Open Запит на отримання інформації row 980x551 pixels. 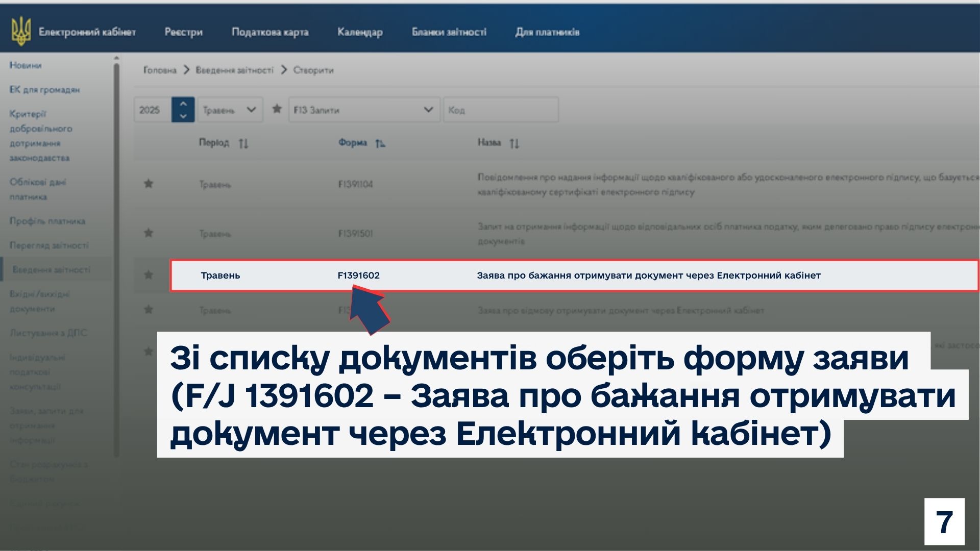(x=728, y=234)
